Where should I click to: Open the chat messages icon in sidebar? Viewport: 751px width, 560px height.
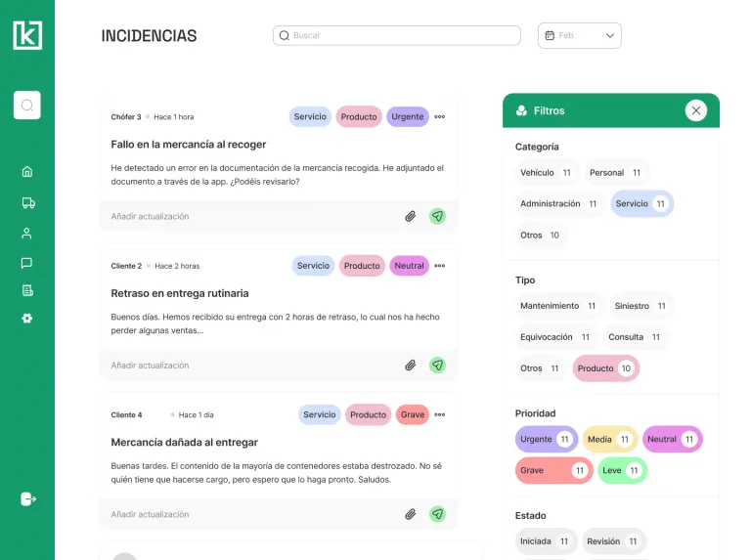(x=26, y=263)
